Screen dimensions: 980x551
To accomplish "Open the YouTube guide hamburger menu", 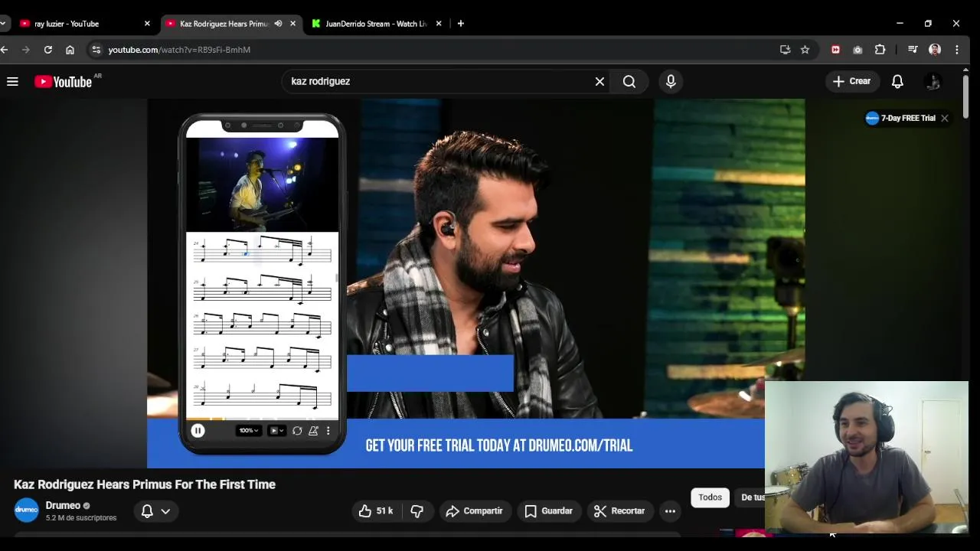I will pyautogui.click(x=12, y=81).
